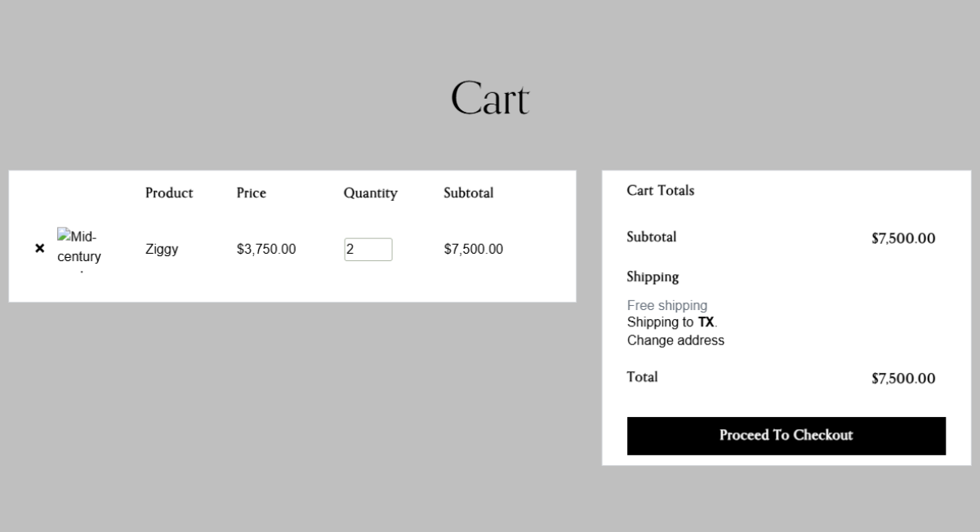
Task: Click the $7,500.00 line item subtotal
Action: coord(473,250)
